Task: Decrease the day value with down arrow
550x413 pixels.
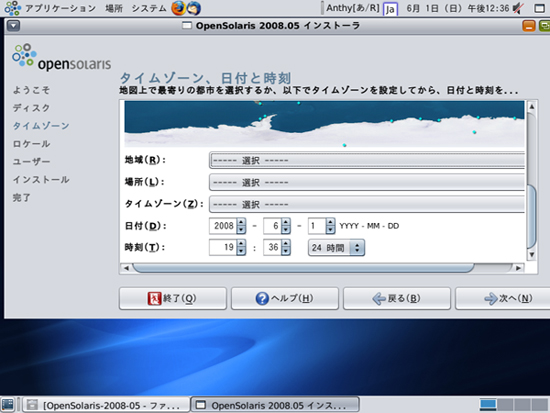Action: click(330, 230)
